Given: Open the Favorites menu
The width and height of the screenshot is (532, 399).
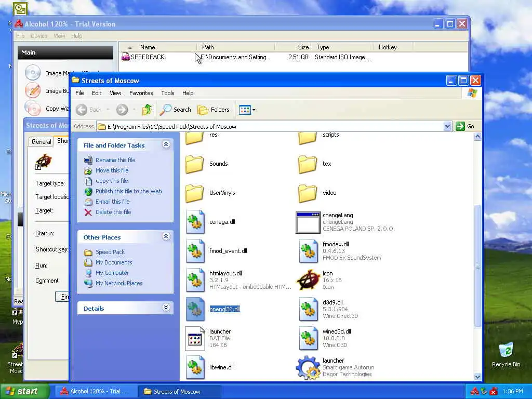Looking at the screenshot, I should coord(141,93).
